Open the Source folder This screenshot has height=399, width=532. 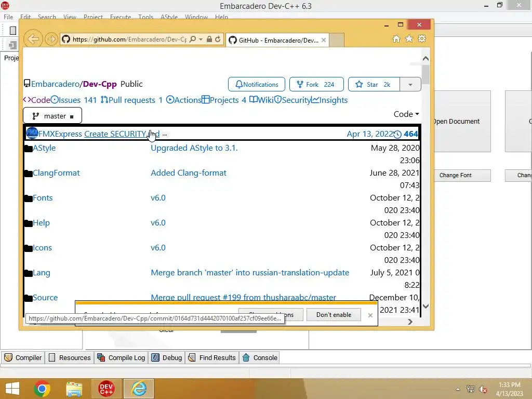[45, 298]
